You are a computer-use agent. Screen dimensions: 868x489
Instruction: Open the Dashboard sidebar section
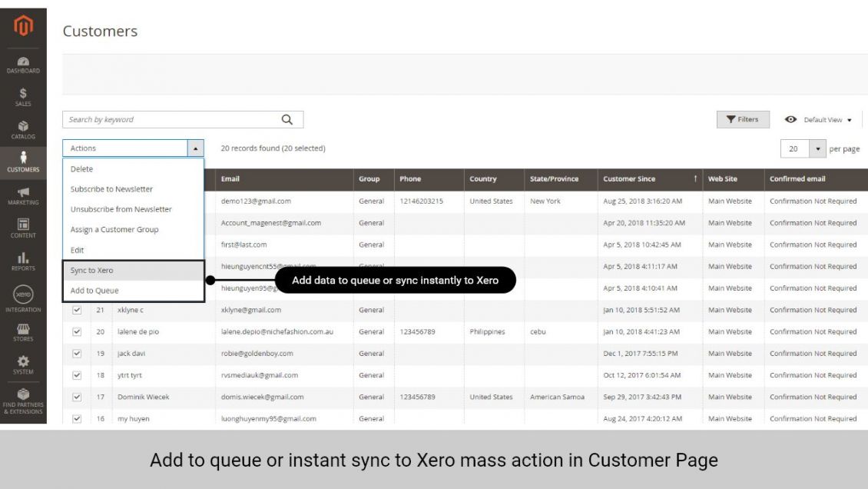23,65
